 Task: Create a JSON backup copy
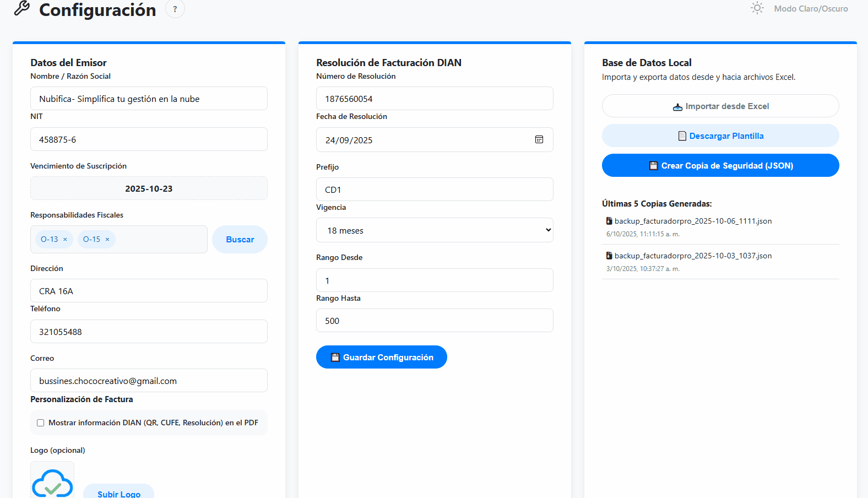click(720, 166)
